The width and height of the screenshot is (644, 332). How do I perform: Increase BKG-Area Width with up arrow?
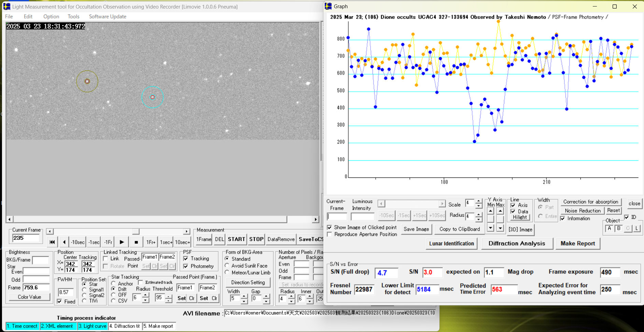244,296
